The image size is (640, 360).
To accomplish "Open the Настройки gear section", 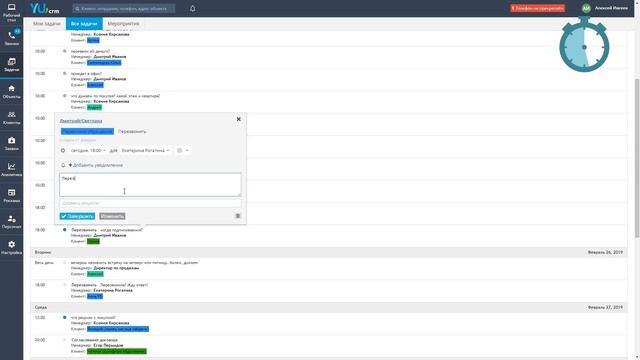I will [11, 247].
